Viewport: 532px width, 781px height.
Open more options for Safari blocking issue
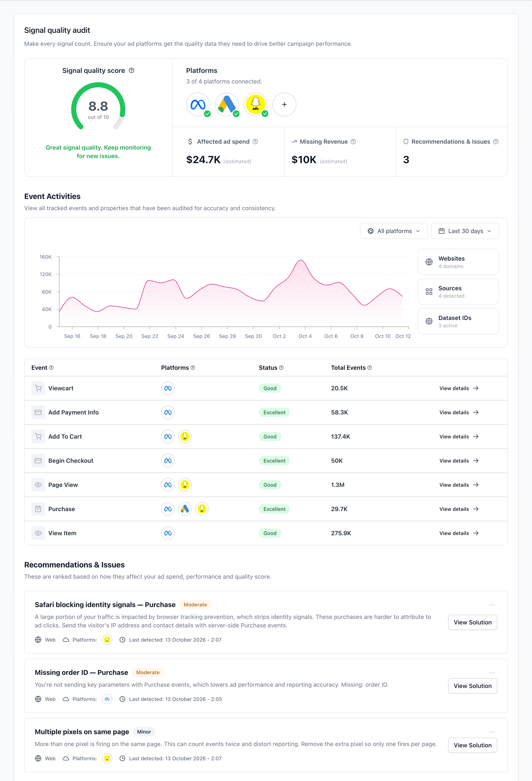click(492, 605)
